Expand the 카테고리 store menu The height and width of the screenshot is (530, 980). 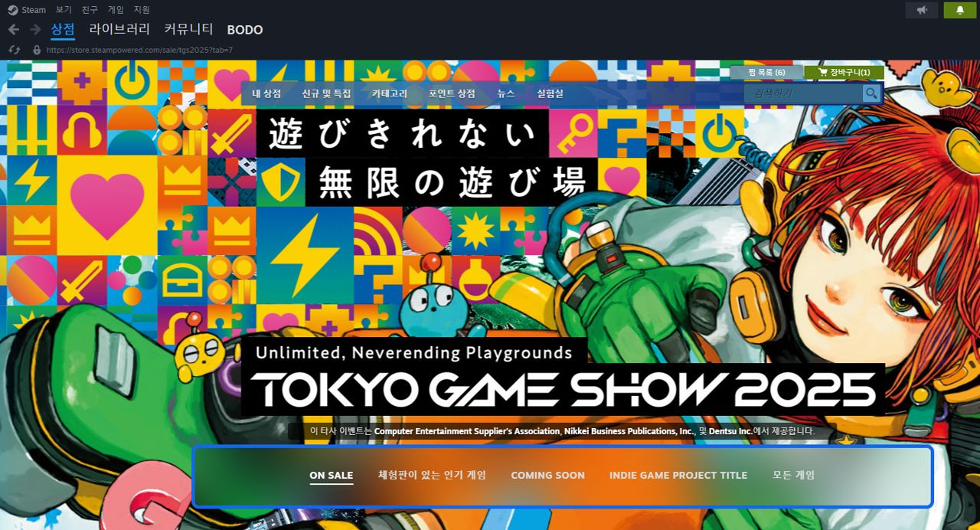(x=389, y=93)
